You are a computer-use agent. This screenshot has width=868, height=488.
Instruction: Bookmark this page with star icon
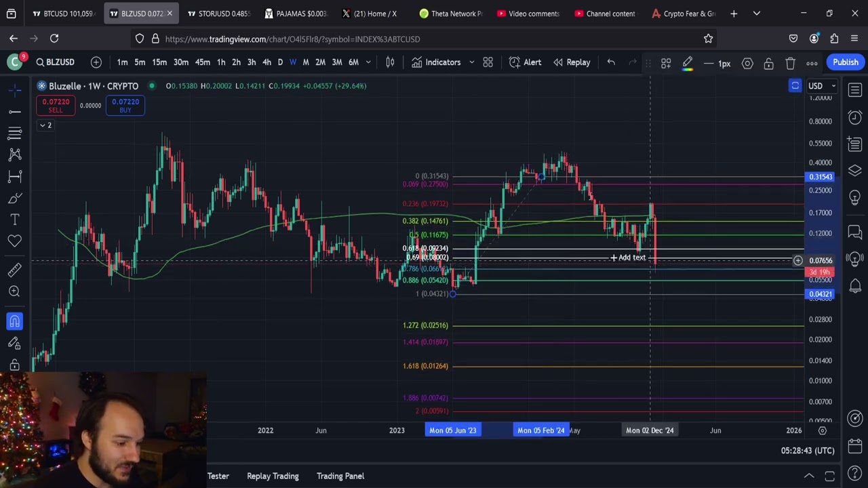(x=709, y=39)
